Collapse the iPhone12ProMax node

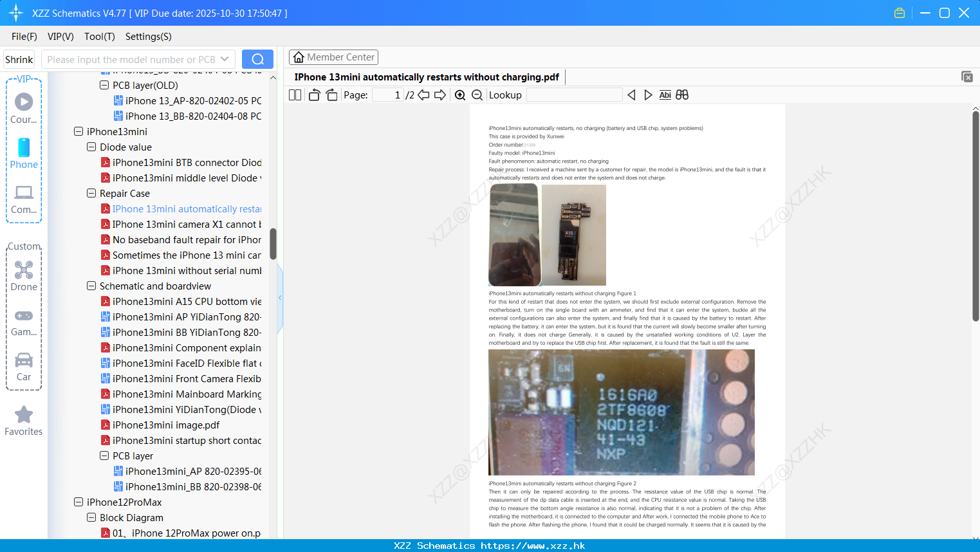(x=79, y=502)
